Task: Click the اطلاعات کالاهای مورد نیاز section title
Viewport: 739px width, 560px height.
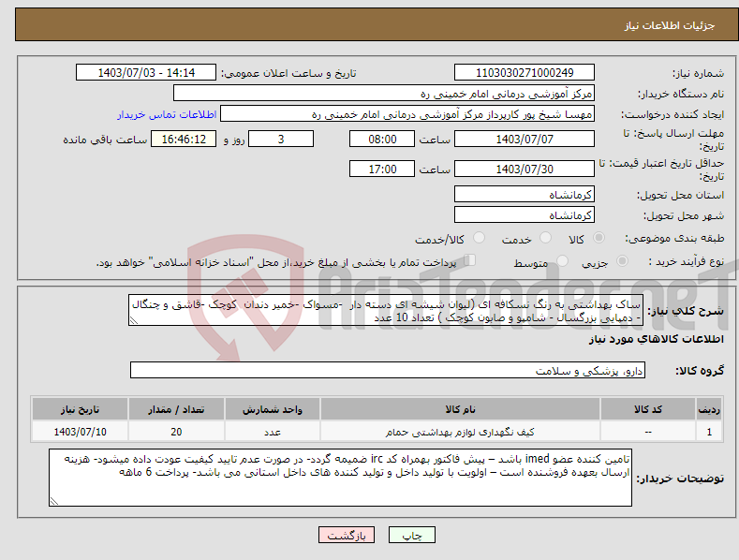Action: click(656, 339)
